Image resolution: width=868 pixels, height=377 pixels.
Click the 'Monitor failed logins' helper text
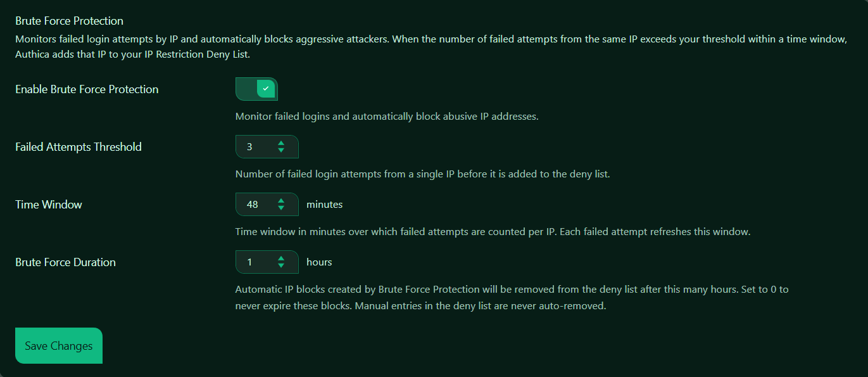[x=386, y=117]
